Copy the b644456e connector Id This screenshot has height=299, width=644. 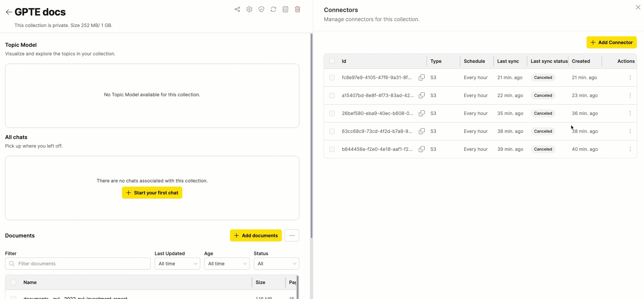(421, 149)
